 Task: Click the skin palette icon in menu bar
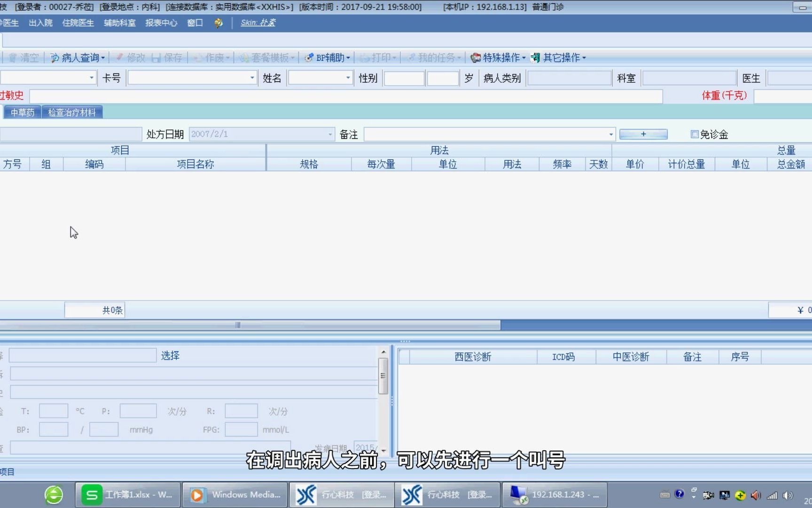tap(219, 23)
